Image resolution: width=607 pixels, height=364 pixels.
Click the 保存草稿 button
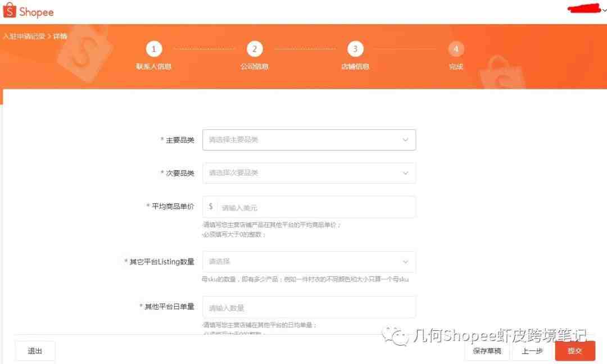(487, 351)
